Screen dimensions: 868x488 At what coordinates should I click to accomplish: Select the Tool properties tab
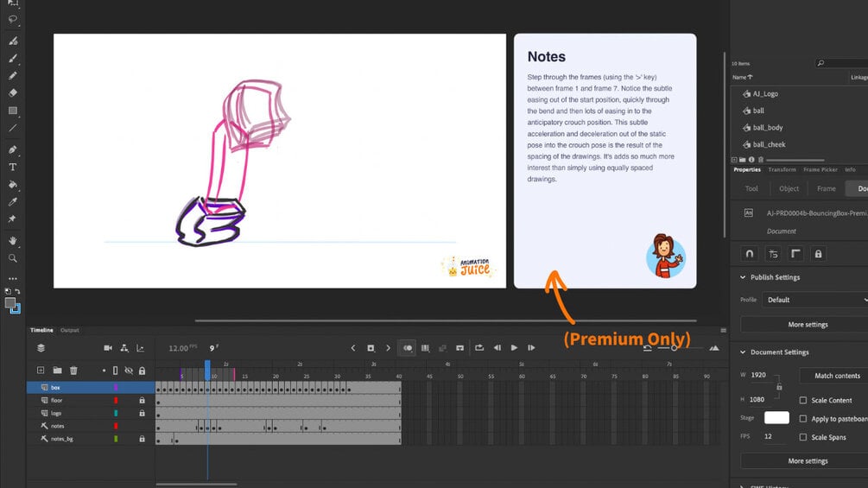(751, 188)
